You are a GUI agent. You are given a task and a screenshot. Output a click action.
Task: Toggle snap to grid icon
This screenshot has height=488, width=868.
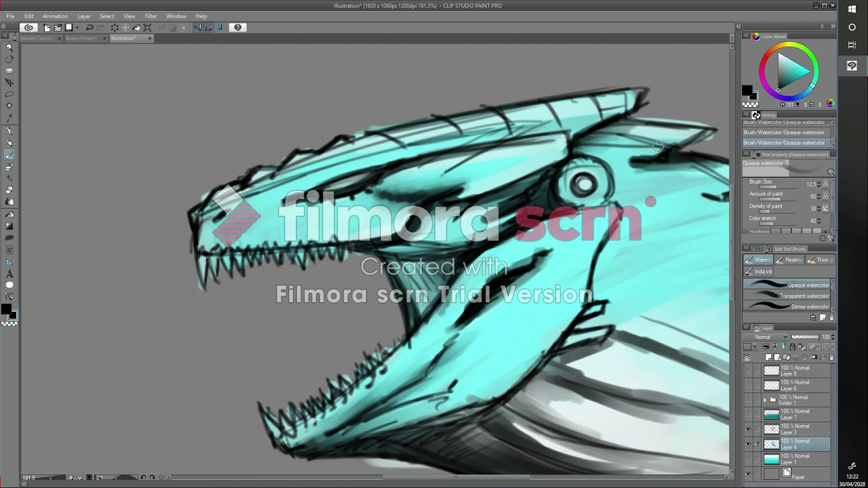(220, 28)
